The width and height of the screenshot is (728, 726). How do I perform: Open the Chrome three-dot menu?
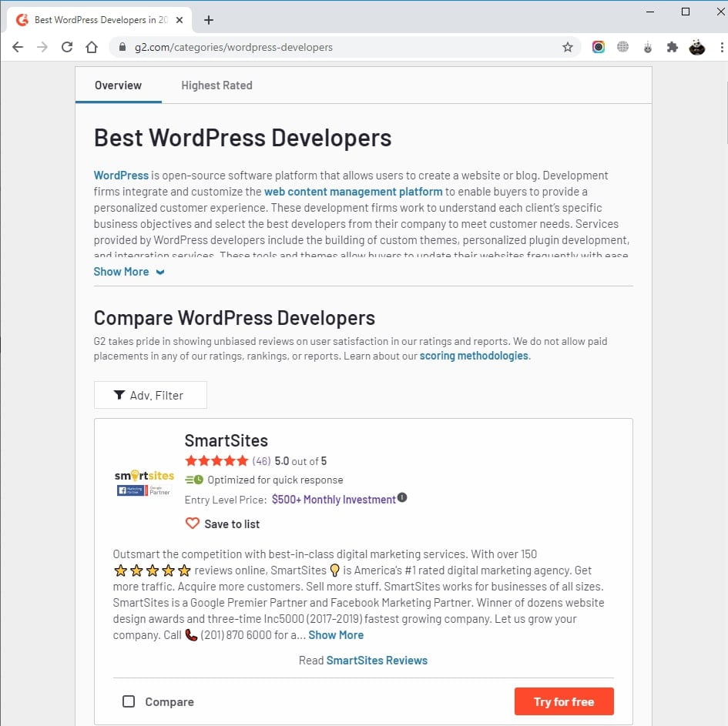[722, 47]
